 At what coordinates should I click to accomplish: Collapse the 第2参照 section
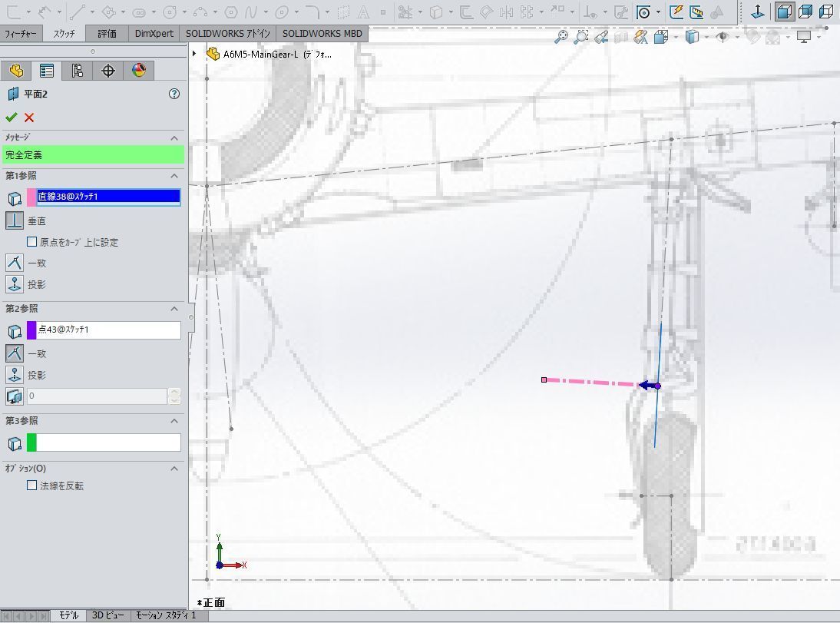pyautogui.click(x=174, y=309)
